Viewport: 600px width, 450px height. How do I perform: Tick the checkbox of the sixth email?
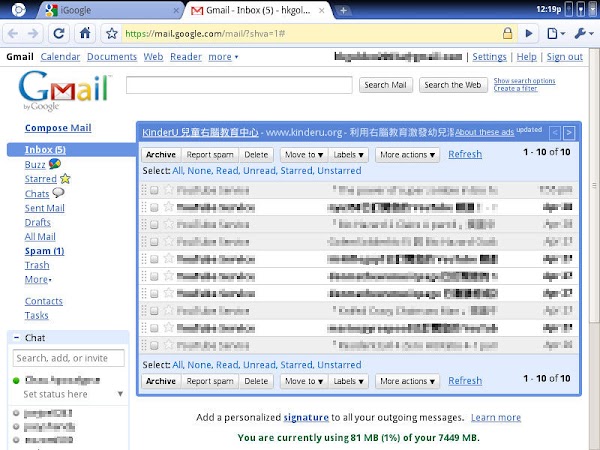coord(154,276)
